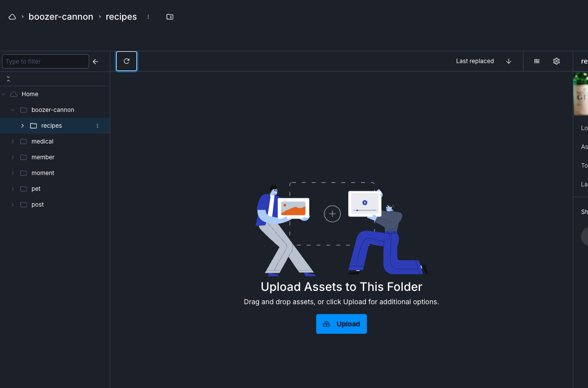Expand the pet folder chevron
This screenshot has height=388, width=588.
tap(13, 189)
